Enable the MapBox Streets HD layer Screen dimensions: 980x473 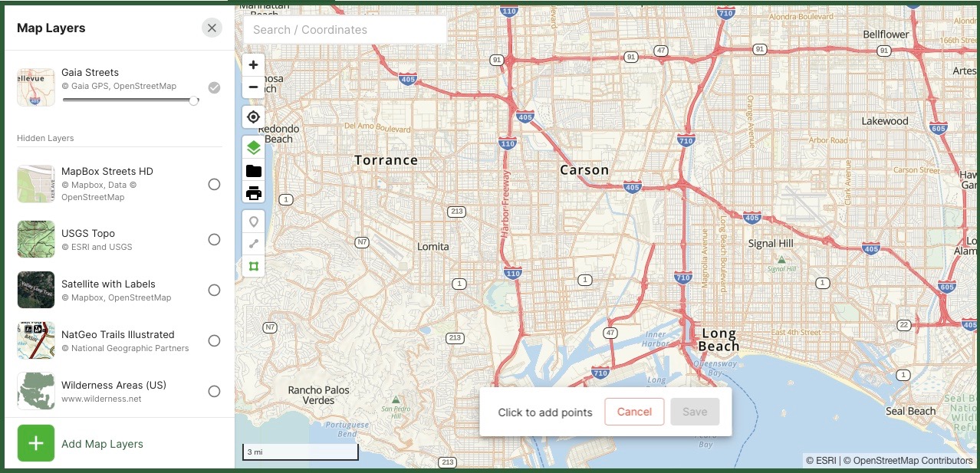[214, 184]
